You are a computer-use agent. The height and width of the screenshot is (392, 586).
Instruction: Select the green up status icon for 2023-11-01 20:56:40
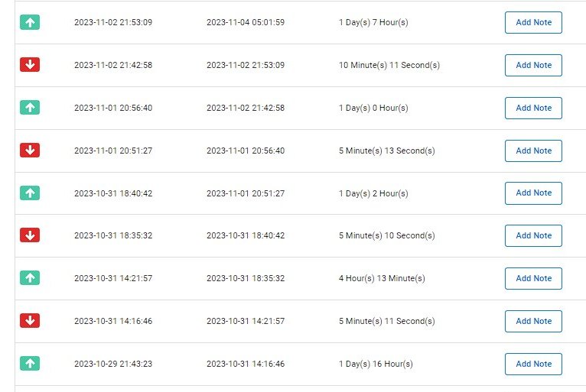30,108
